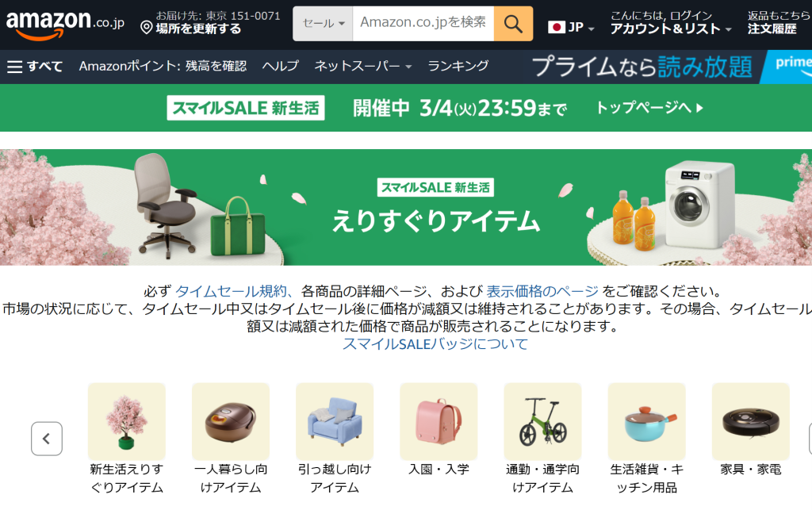Select the rice cooker 一人暮らし category icon
Image resolution: width=812 pixels, height=510 pixels.
click(231, 421)
